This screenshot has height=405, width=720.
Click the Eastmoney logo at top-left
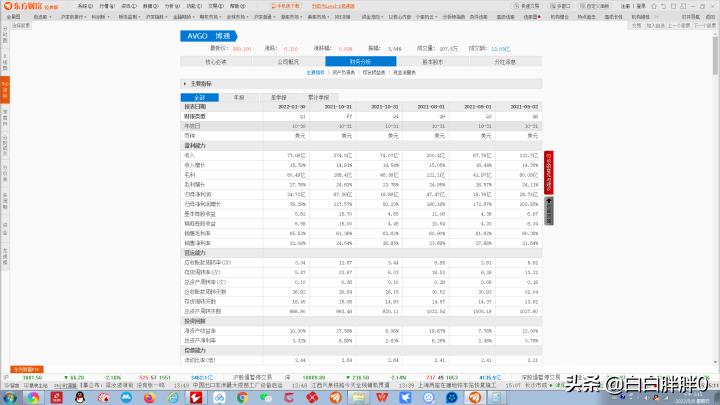click(31, 6)
